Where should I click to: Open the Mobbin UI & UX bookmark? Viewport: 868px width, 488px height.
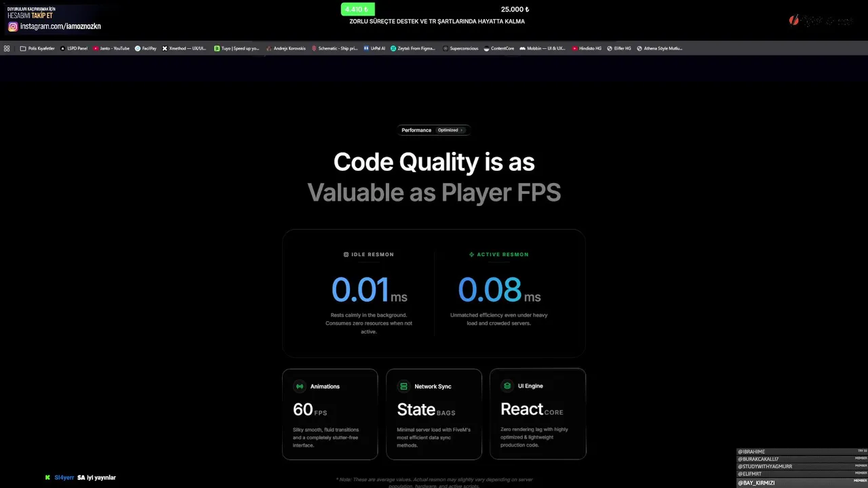tap(542, 49)
